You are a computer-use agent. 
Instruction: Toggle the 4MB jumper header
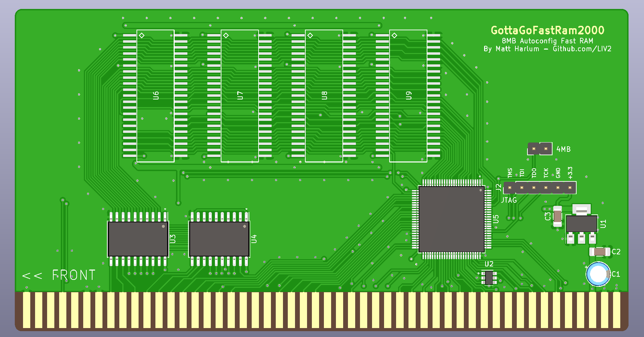[539, 149]
